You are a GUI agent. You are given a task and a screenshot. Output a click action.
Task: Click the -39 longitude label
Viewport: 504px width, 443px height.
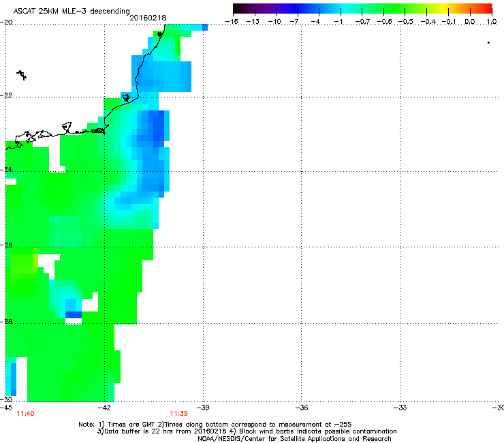point(203,408)
